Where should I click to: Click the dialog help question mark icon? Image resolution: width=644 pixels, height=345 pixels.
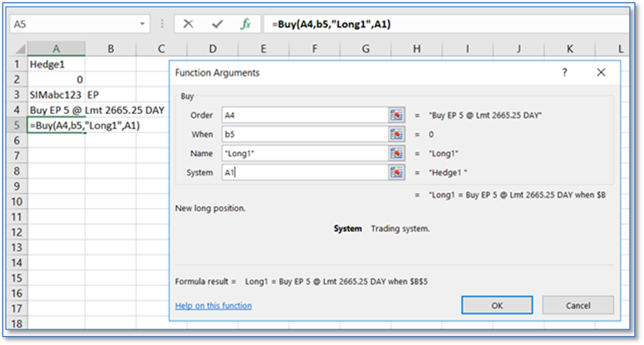[x=565, y=73]
